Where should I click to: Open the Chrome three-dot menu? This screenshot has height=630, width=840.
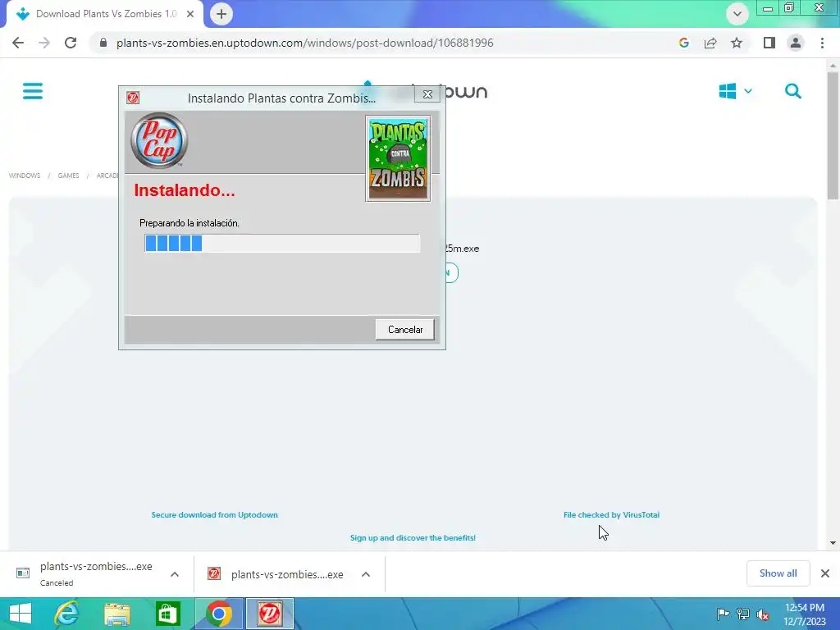click(x=822, y=43)
